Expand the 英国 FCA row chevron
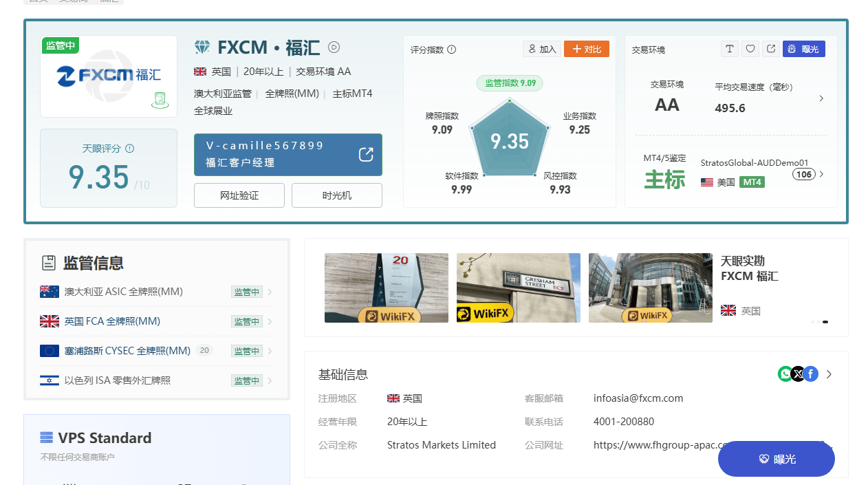868x485 pixels. pos(270,321)
